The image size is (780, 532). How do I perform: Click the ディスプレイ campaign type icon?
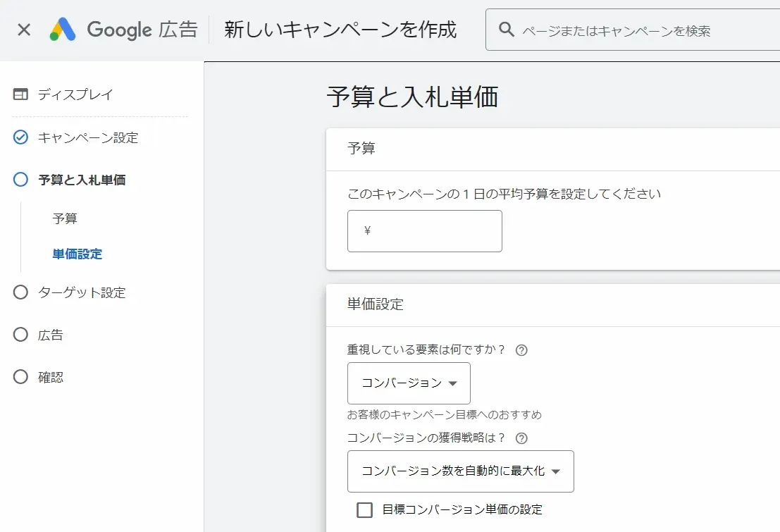[x=20, y=94]
